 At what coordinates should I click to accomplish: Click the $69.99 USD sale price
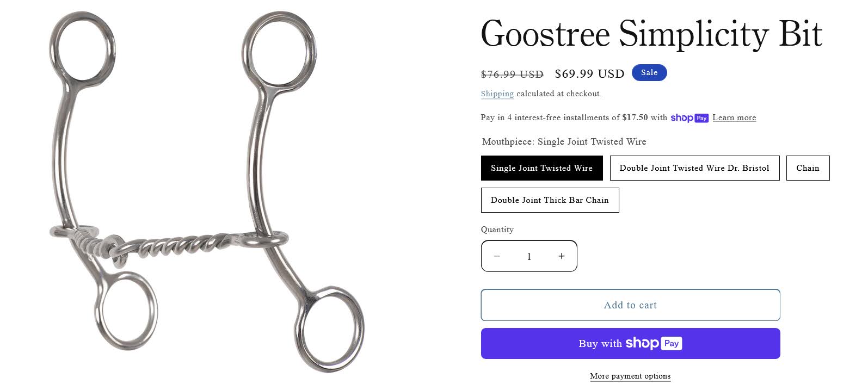pos(589,74)
